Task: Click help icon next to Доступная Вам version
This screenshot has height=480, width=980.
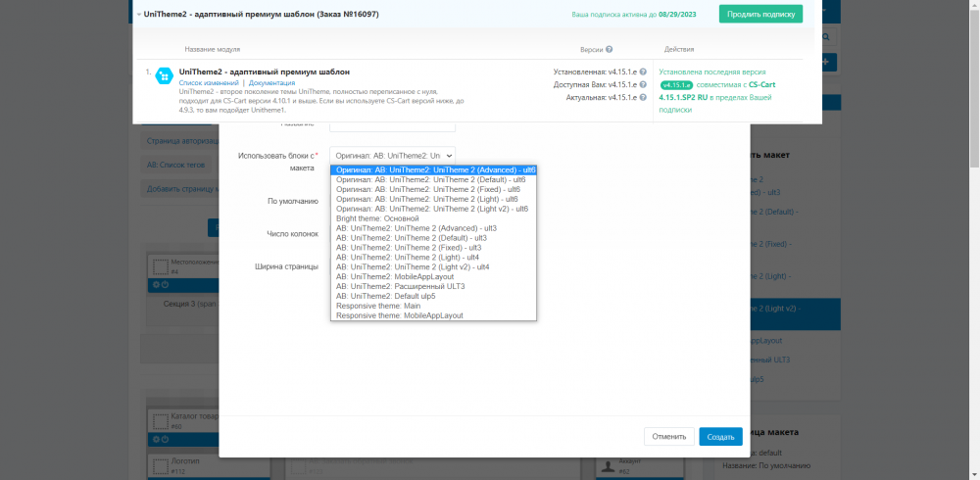Action: [643, 85]
